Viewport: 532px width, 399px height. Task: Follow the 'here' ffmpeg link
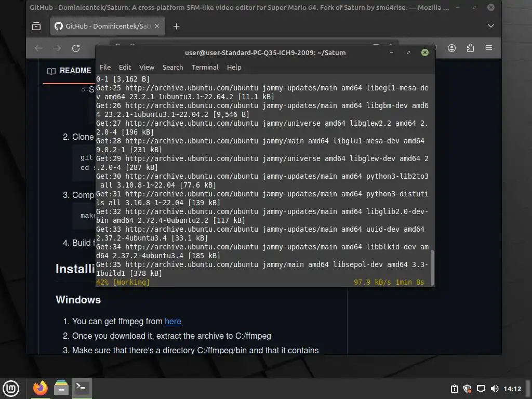(173, 321)
